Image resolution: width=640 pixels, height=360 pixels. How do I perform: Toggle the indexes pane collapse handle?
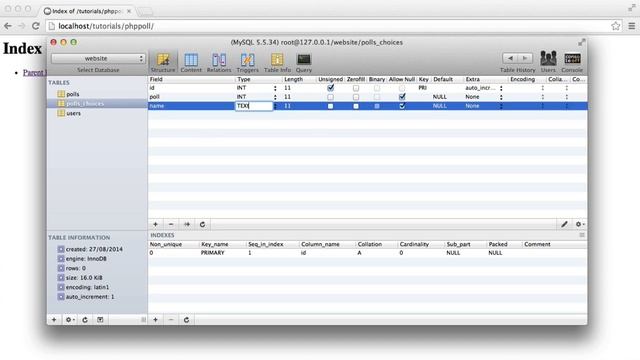(x=582, y=235)
